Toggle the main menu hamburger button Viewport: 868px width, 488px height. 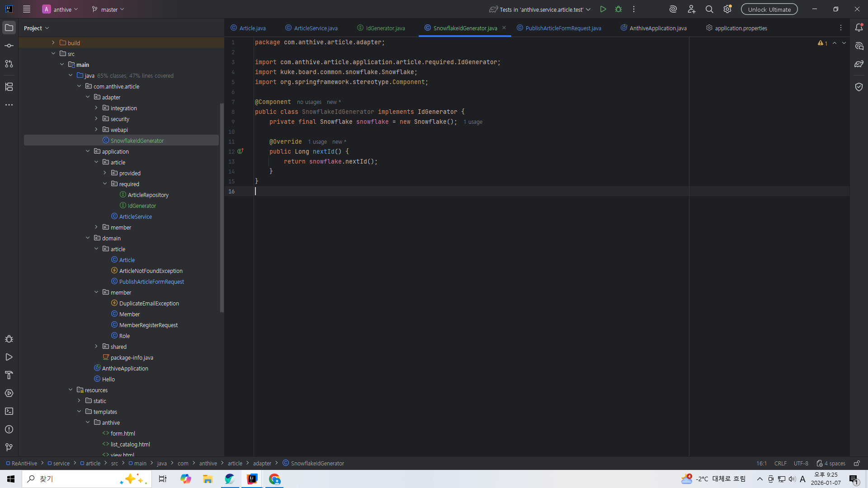point(27,9)
